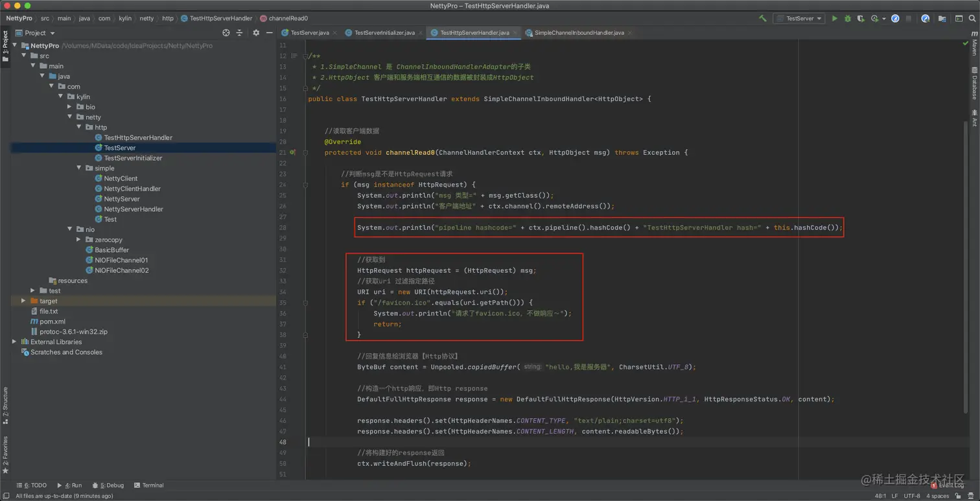The image size is (980, 501).
Task: Click kylin in the breadcrumb bar
Action: pos(125,19)
